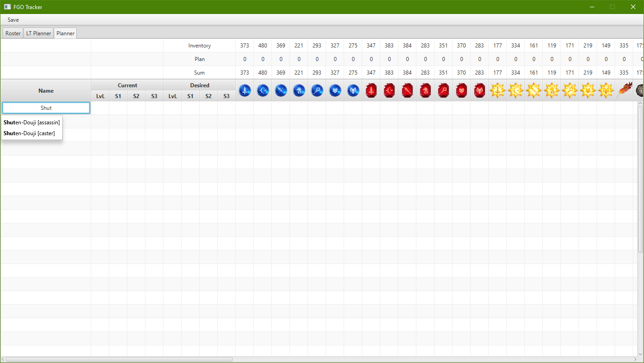
Task: Click the scroll-left arrow at bottom
Action: [3, 359]
